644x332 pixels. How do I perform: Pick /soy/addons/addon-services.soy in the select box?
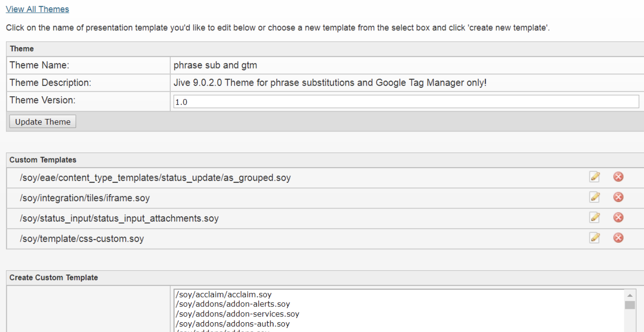click(x=237, y=314)
